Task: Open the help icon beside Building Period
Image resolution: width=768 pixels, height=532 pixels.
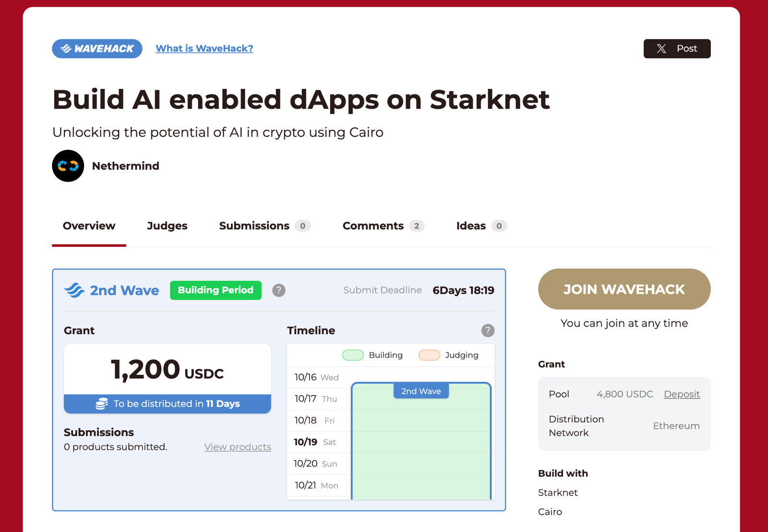Action: pyautogui.click(x=279, y=290)
